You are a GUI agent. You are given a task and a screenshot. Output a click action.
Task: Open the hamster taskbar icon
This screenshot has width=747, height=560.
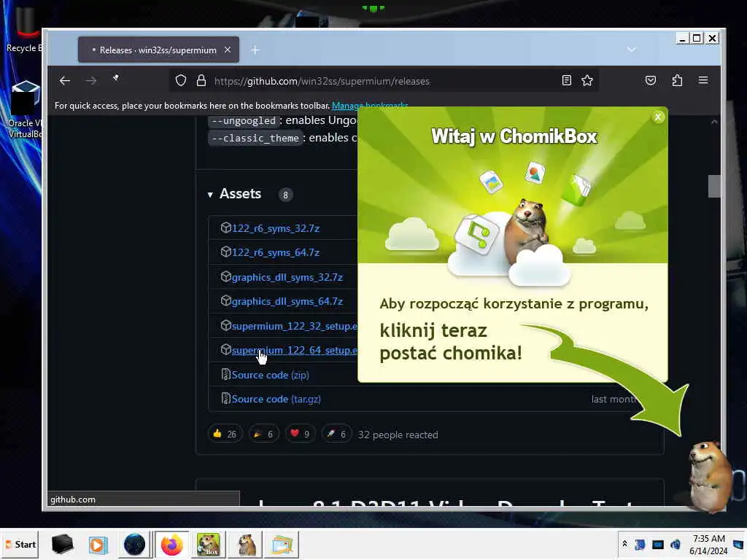247,544
